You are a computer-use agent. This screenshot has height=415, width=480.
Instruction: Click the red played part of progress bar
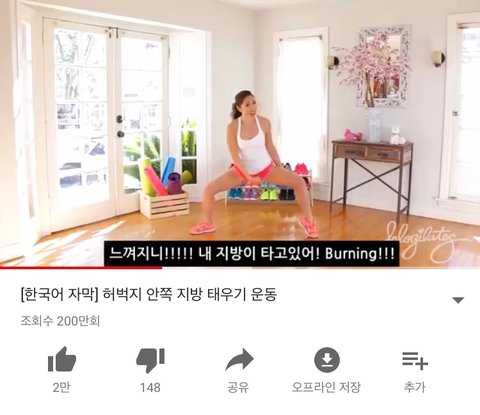(x=81, y=267)
